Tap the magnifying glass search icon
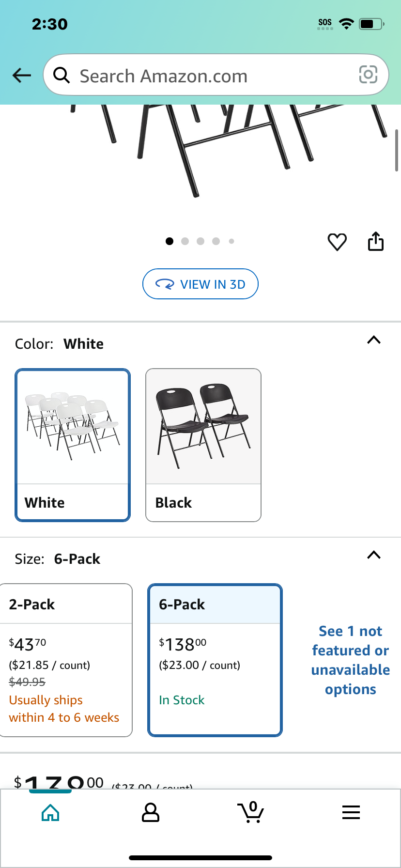The width and height of the screenshot is (401, 868). coord(62,75)
